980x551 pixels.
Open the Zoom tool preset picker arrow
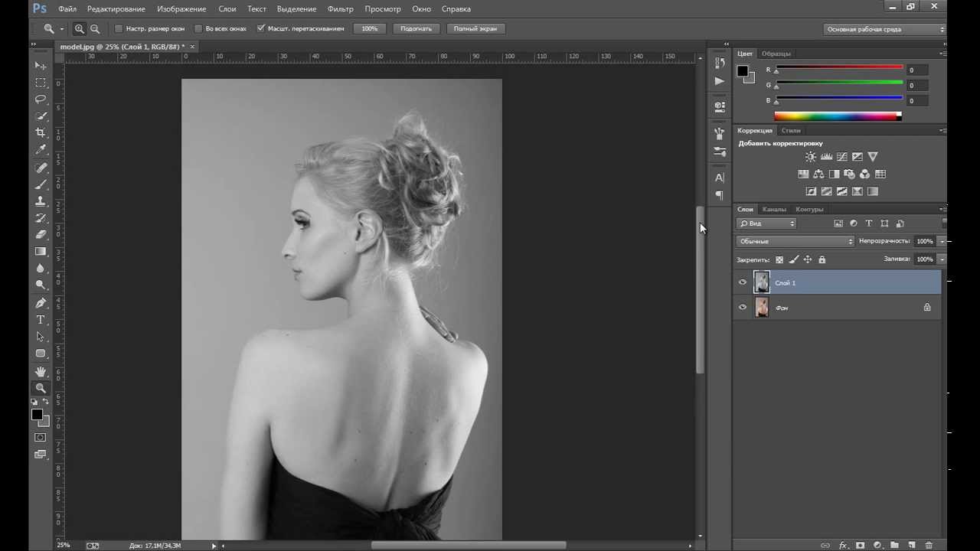click(x=62, y=29)
